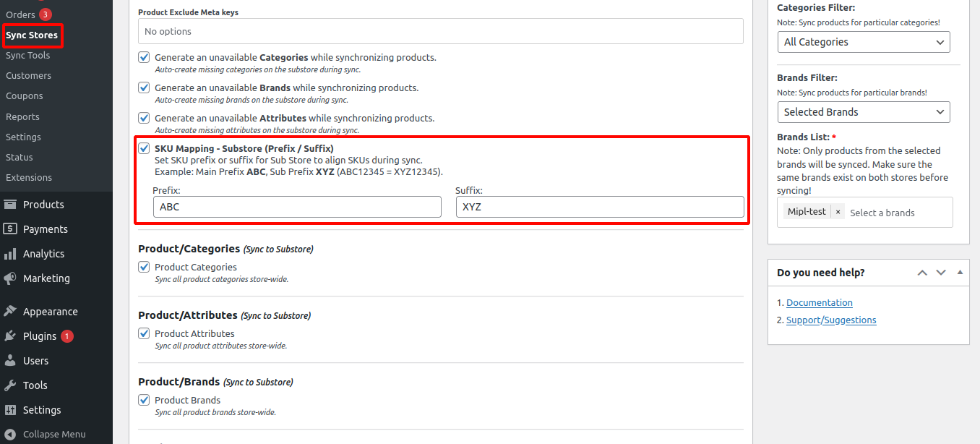The height and width of the screenshot is (444, 980).
Task: Toggle Generate unavailable Categories checkbox
Action: [145, 57]
